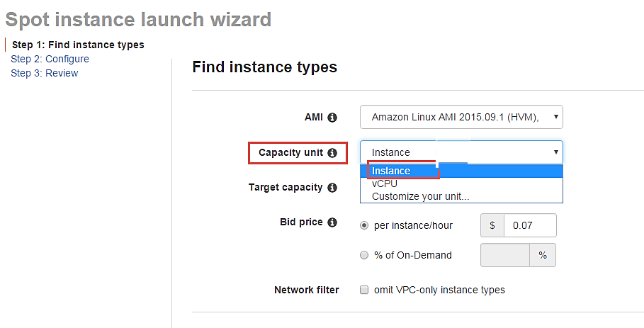This screenshot has width=644, height=328.
Task: Click the Target capacity info icon
Action: click(x=332, y=188)
